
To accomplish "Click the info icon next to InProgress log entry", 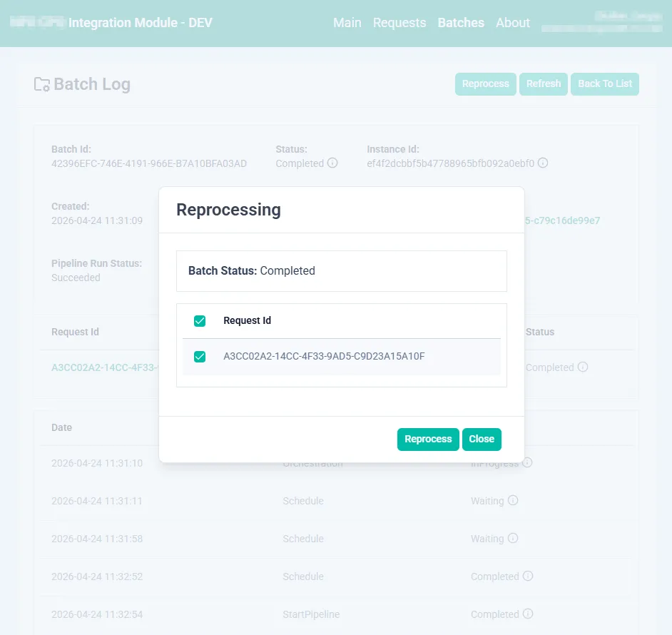I will (527, 462).
